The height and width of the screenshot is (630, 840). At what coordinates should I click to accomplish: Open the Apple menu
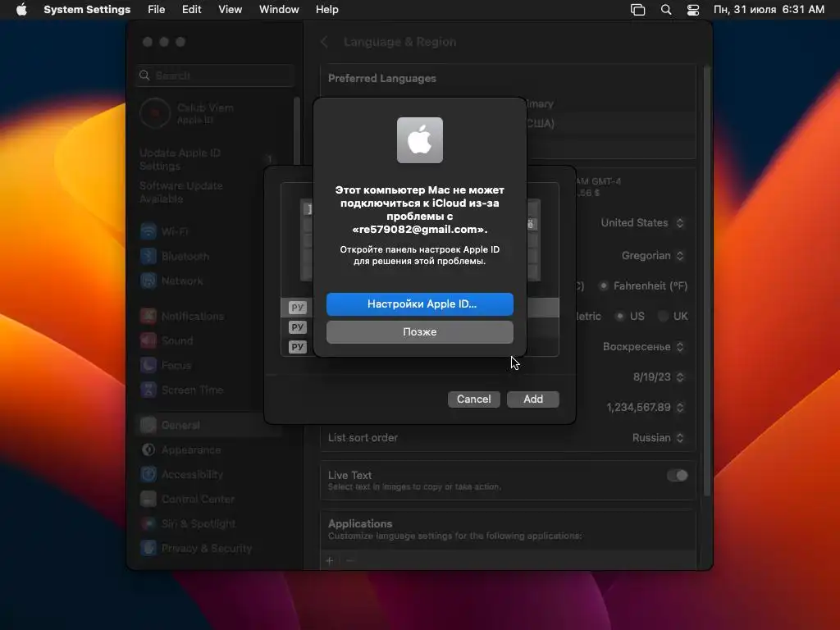click(21, 10)
